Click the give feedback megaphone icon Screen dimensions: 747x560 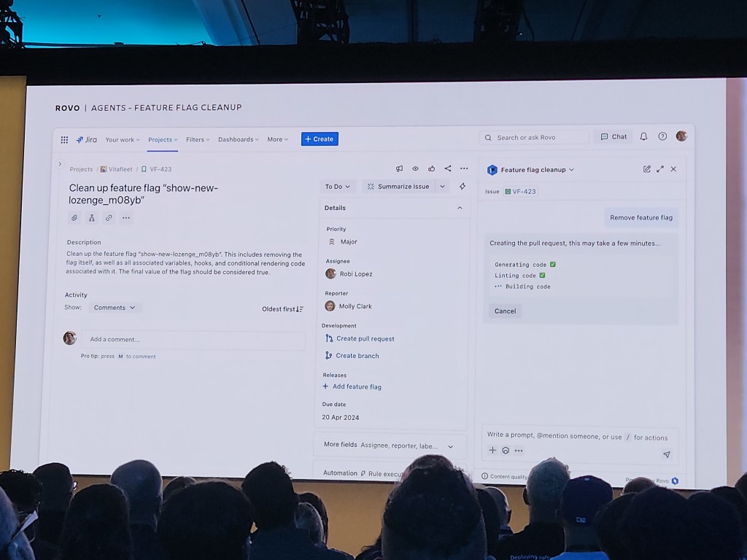tap(399, 168)
